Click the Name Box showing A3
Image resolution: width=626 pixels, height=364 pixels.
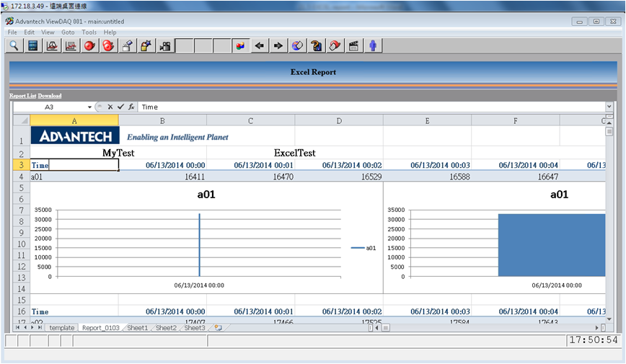pos(49,107)
